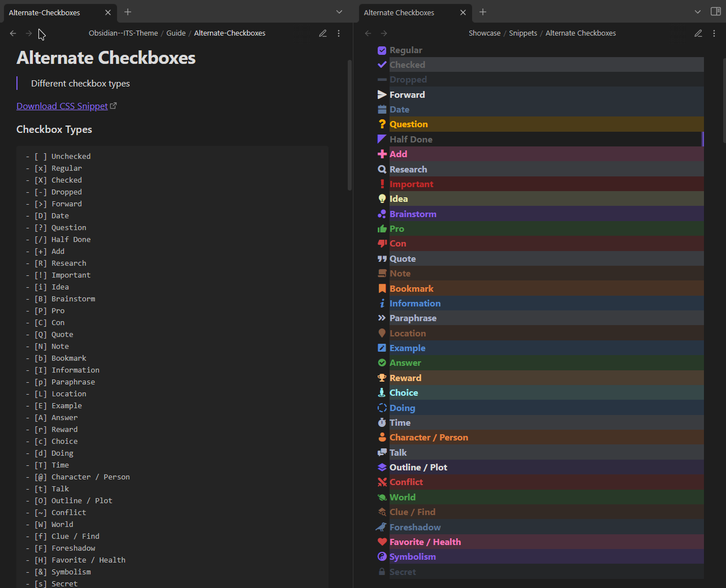Click the Pro thumbs-up icon
Screen dimensions: 726x588
[382, 229]
